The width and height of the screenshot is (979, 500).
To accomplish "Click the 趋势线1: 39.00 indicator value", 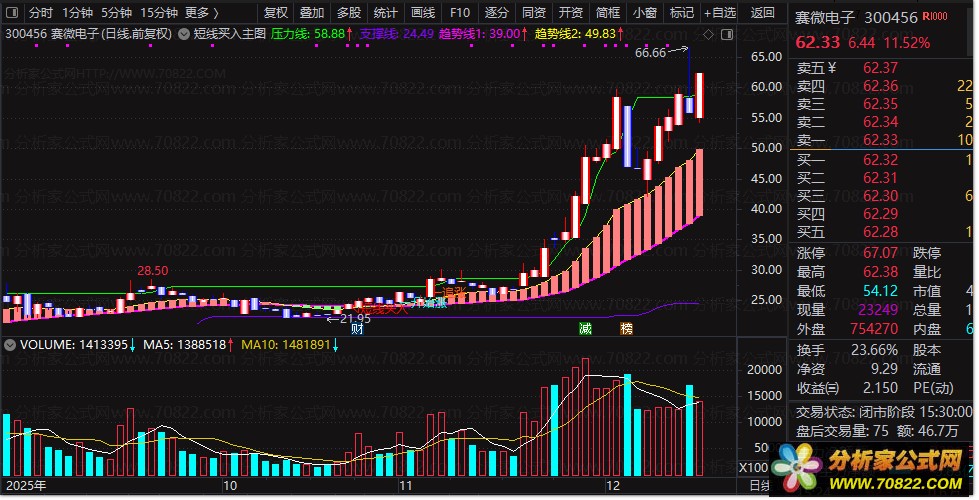I will tap(483, 34).
